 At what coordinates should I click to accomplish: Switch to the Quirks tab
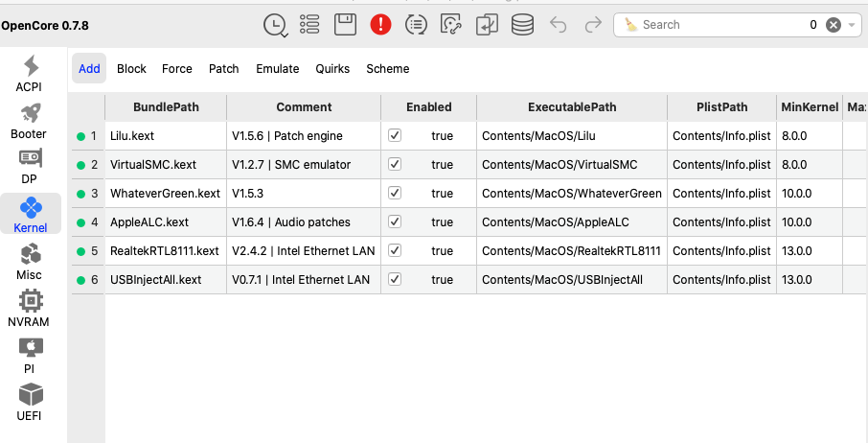332,69
